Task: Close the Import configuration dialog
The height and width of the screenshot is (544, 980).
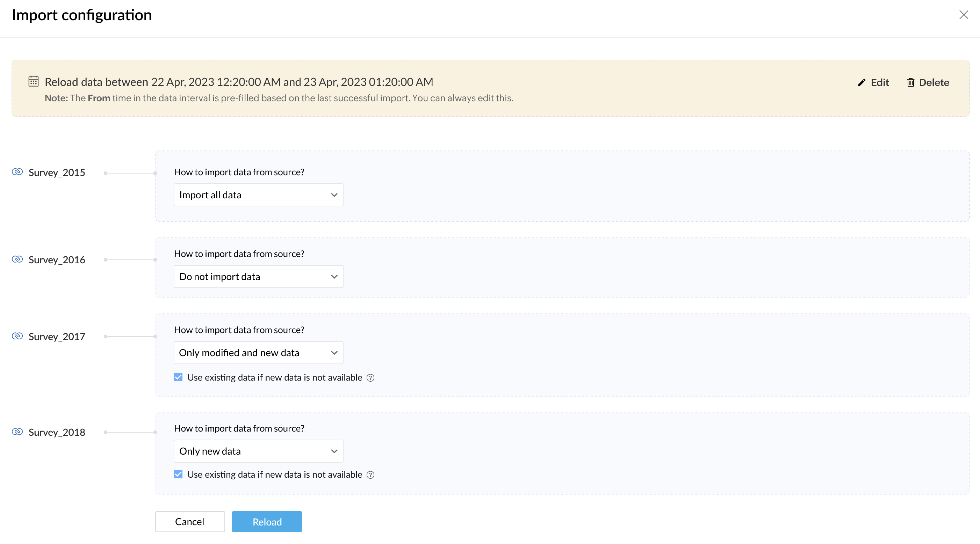Action: point(964,15)
